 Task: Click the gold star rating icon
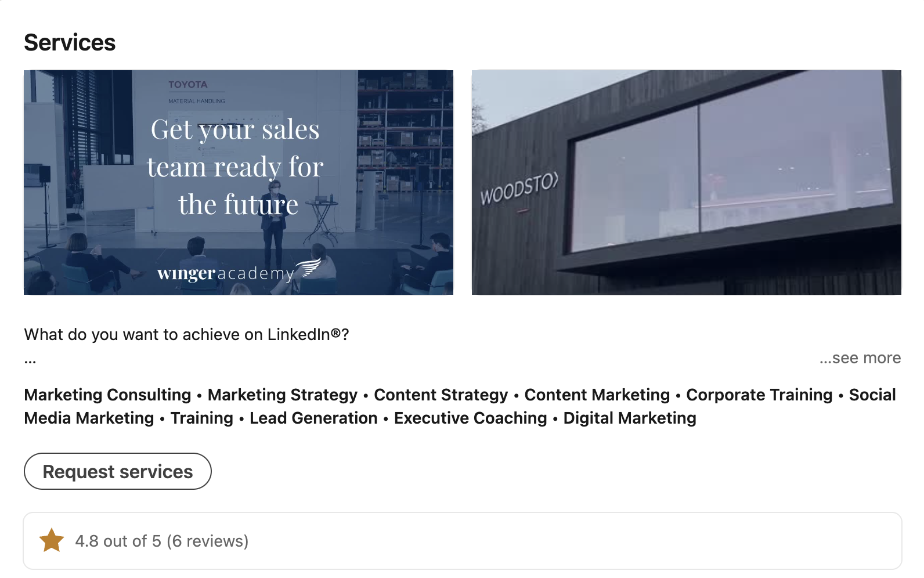tap(52, 540)
